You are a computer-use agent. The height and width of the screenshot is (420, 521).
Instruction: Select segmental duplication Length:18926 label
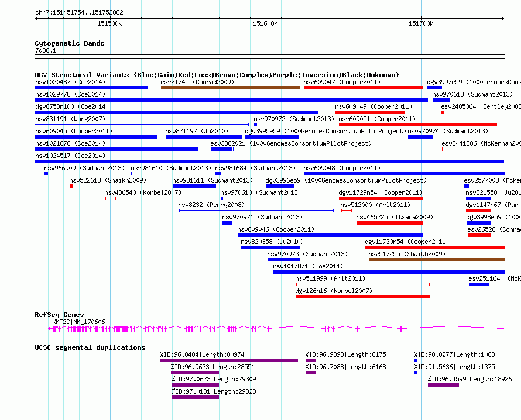470,379
